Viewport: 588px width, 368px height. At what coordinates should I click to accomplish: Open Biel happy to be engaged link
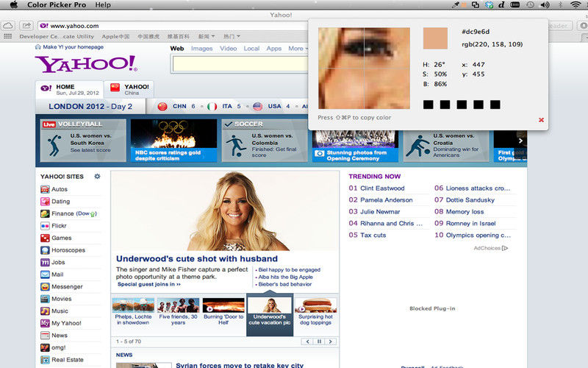click(x=288, y=269)
